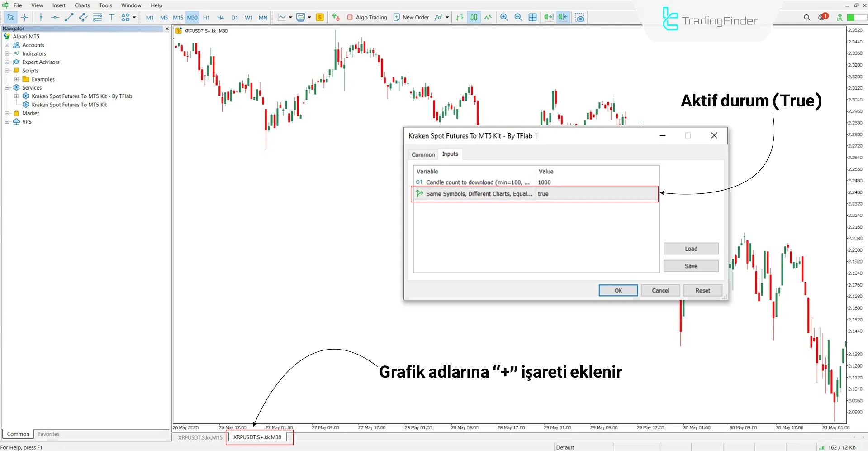This screenshot has width=868, height=451.
Task: Edit the candle count value 1000
Action: click(x=596, y=182)
